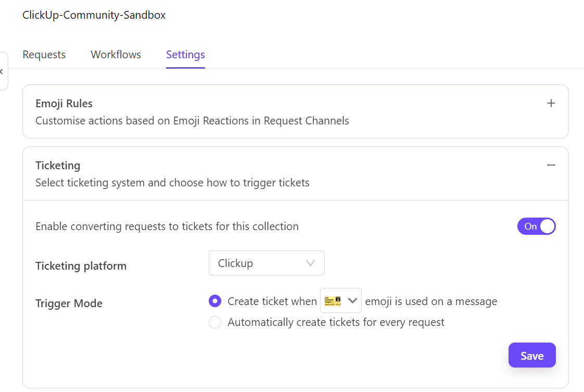584x392 pixels.
Task: Collapse Ticketing section with minus icon
Action: (x=551, y=165)
